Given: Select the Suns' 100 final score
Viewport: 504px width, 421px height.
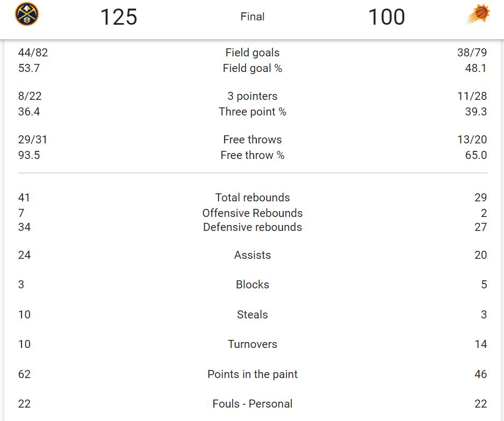Looking at the screenshot, I should (386, 17).
